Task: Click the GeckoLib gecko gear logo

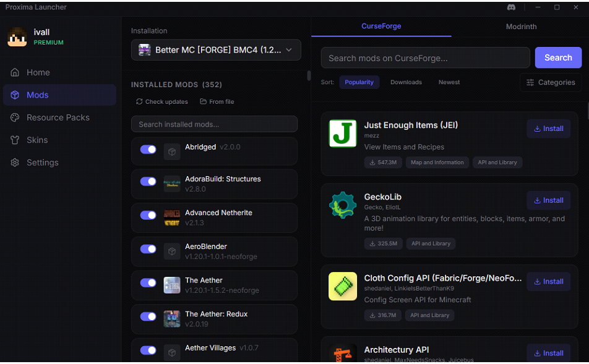Action: pyautogui.click(x=343, y=205)
